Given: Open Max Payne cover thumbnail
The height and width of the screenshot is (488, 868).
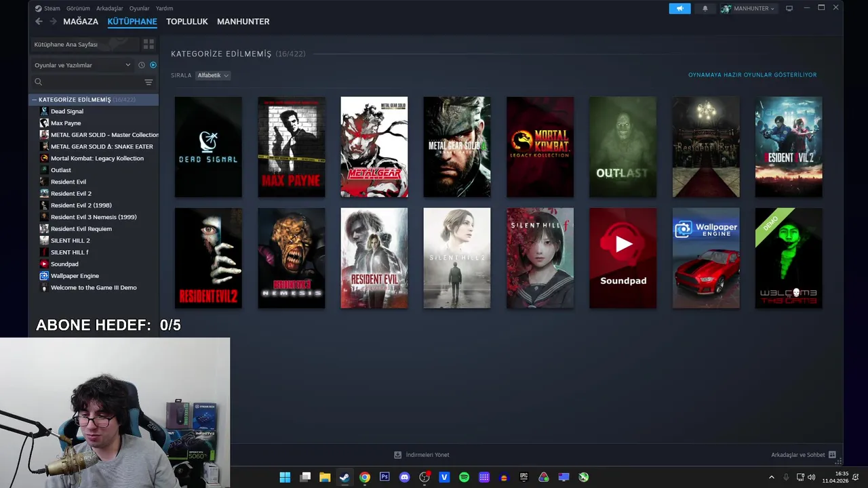Looking at the screenshot, I should click(x=292, y=147).
